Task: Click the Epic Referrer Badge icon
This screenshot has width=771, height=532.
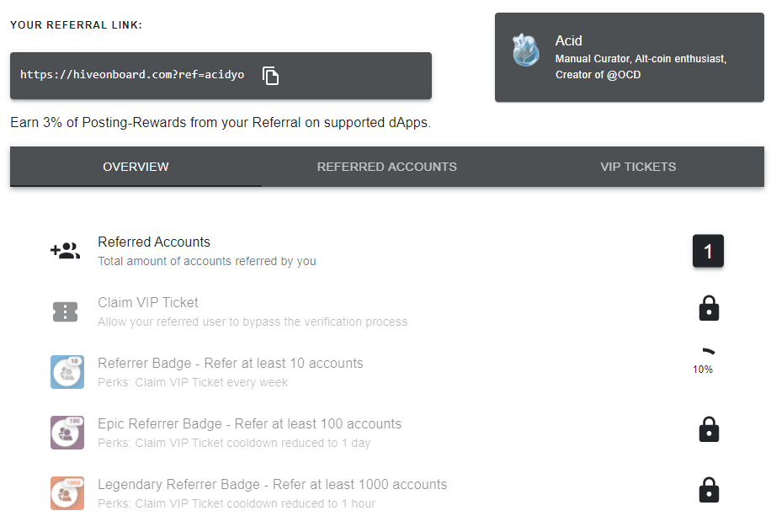Action: click(66, 433)
